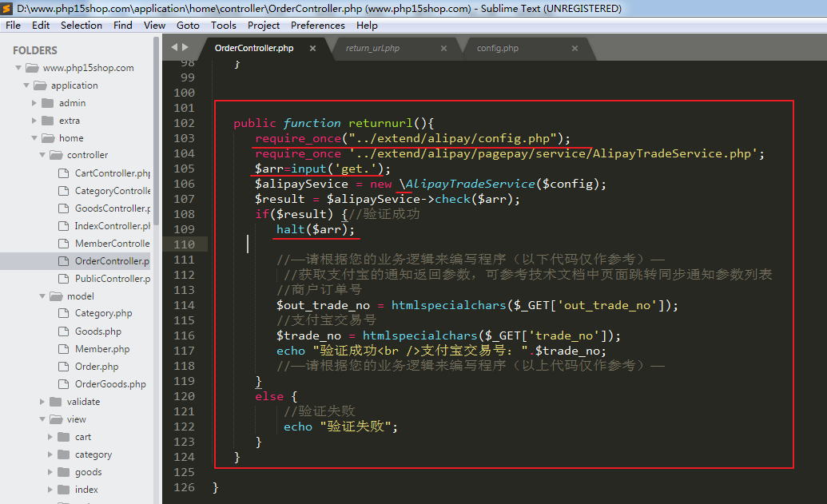Switch to the config.php tab
The image size is (827, 504).
(497, 49)
